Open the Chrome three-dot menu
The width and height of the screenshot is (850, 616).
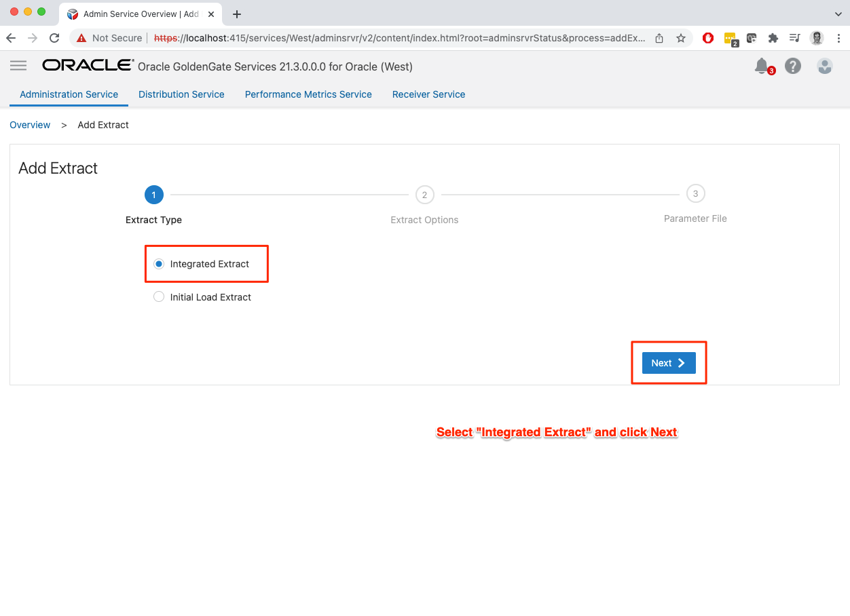(839, 38)
